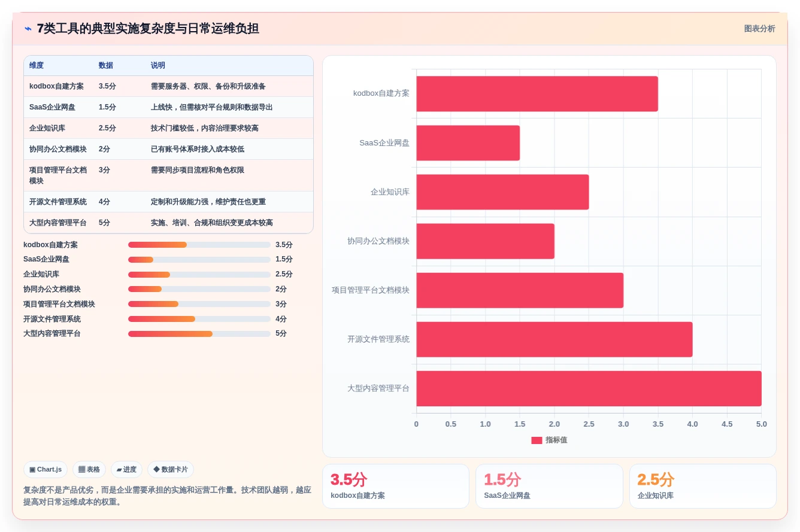
Task: Click the 协同办公文档模块 progress bar
Action: click(x=199, y=289)
